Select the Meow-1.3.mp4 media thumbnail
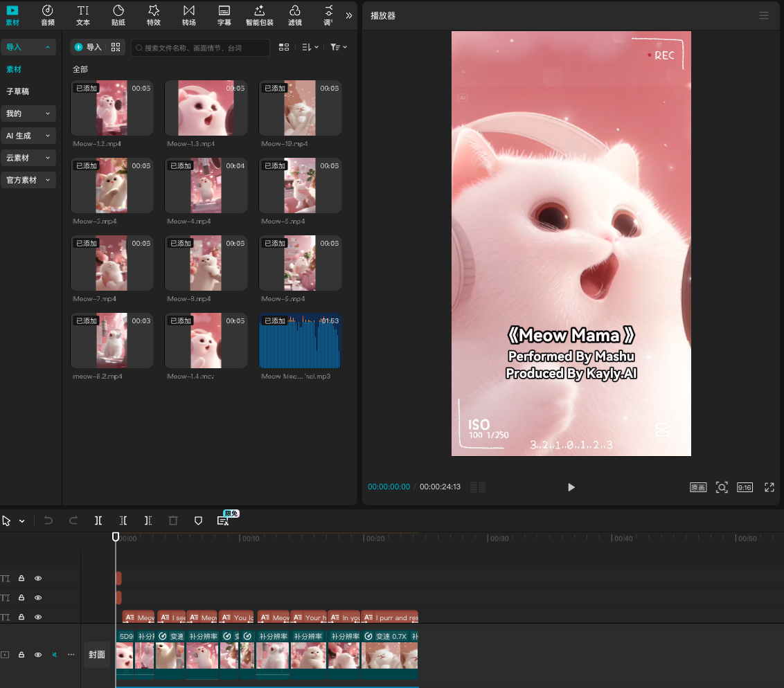This screenshot has width=784, height=688. tap(206, 108)
